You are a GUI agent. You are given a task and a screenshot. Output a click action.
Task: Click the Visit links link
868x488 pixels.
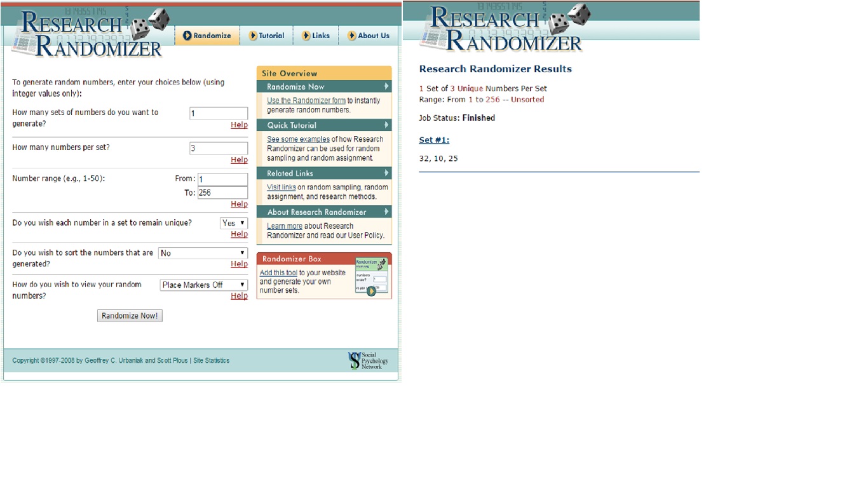click(281, 187)
